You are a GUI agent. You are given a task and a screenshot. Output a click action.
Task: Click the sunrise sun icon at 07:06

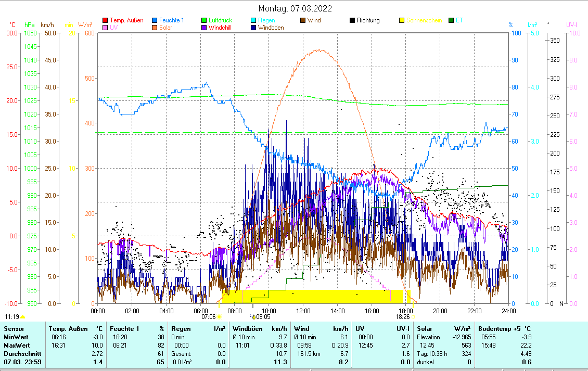tap(219, 316)
